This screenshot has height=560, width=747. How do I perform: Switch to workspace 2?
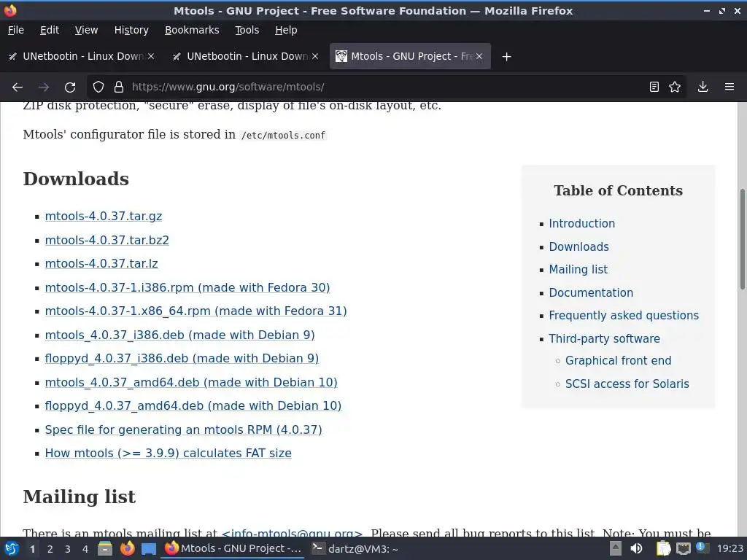coord(50,549)
